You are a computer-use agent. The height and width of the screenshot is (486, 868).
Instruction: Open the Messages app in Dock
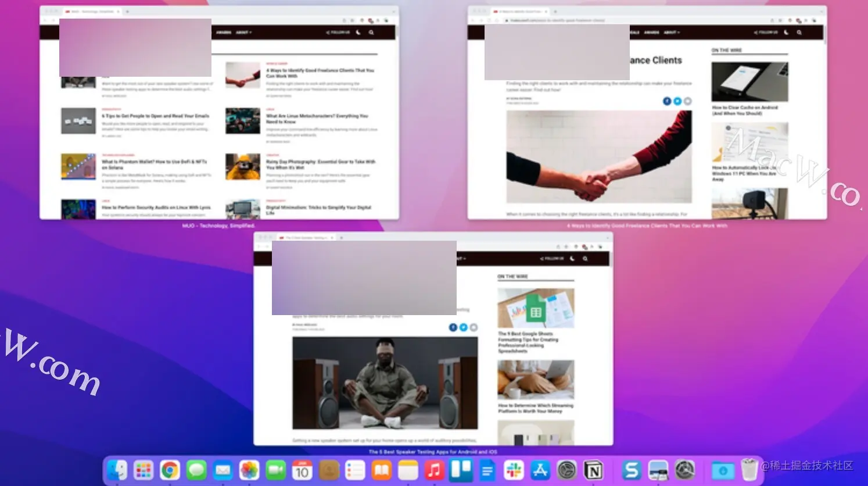196,470
